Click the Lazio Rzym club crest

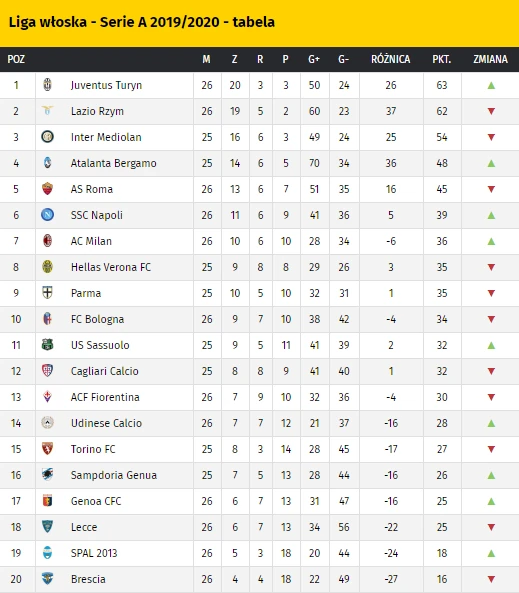point(47,111)
